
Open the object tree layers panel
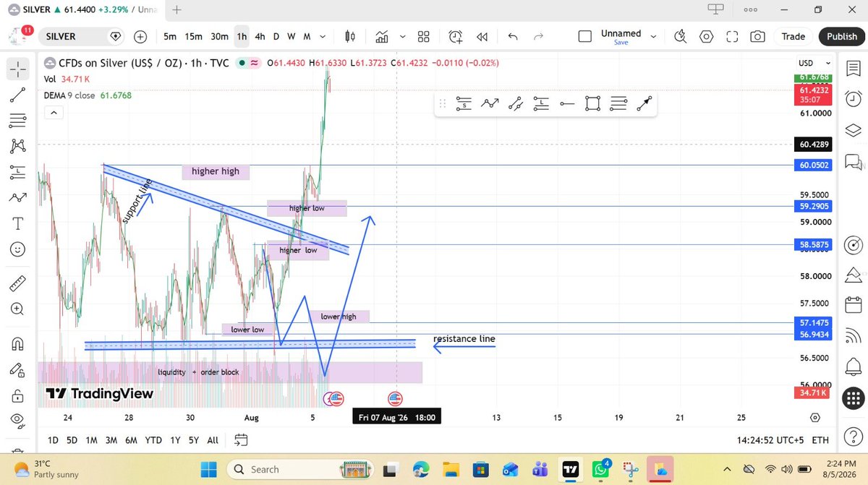tap(854, 130)
